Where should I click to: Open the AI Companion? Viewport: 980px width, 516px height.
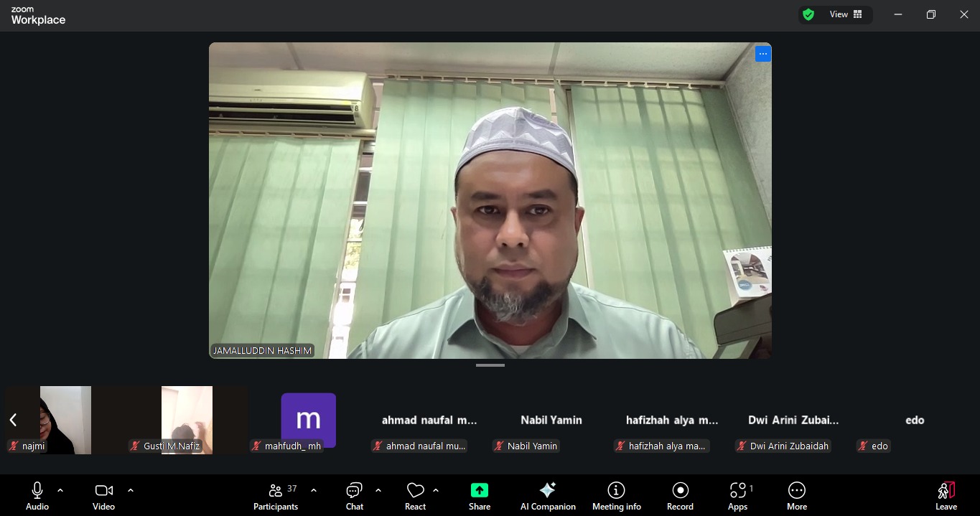(x=548, y=496)
